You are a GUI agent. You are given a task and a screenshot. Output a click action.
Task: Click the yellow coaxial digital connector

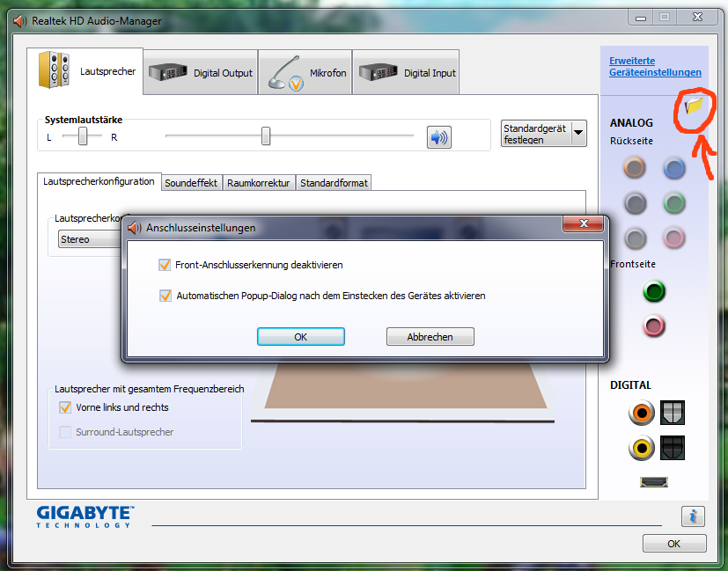tap(642, 448)
